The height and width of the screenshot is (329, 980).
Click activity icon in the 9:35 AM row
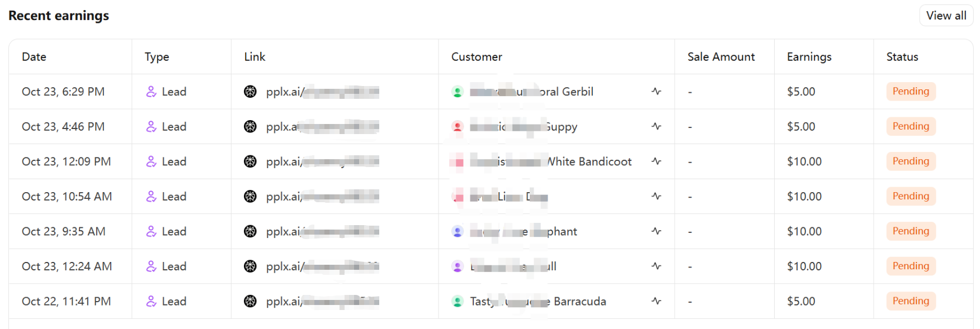tap(656, 231)
